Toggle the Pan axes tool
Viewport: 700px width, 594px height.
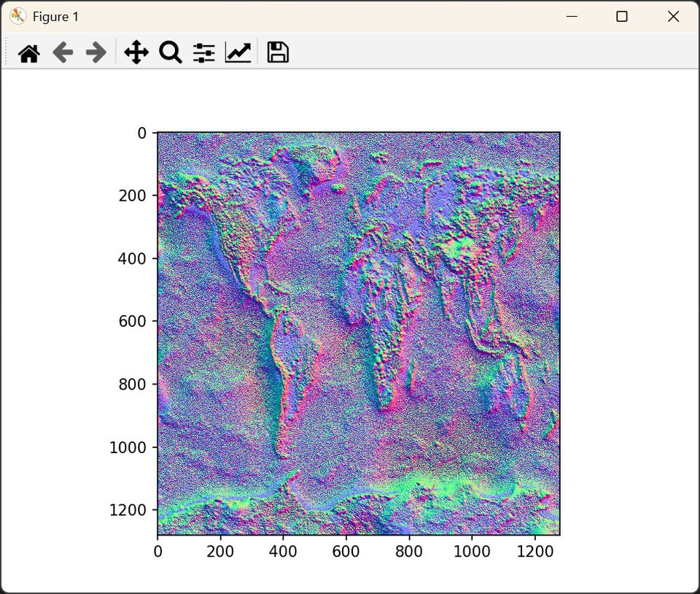136,53
